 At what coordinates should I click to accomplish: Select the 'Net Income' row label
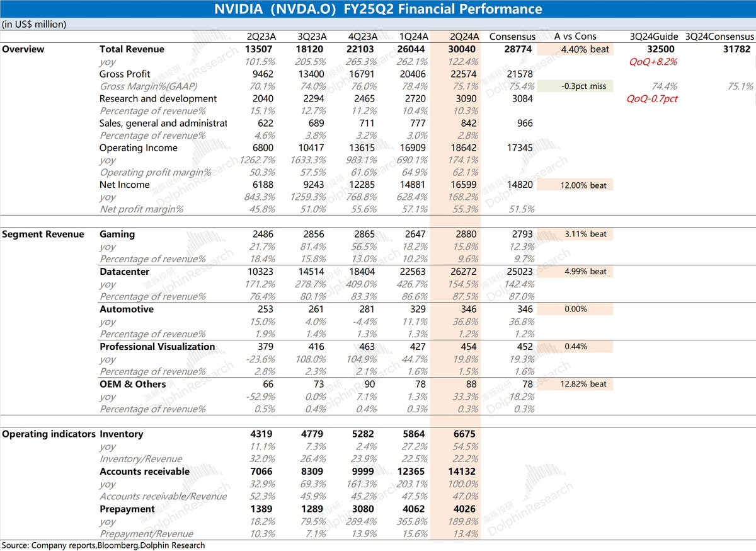[x=125, y=185]
